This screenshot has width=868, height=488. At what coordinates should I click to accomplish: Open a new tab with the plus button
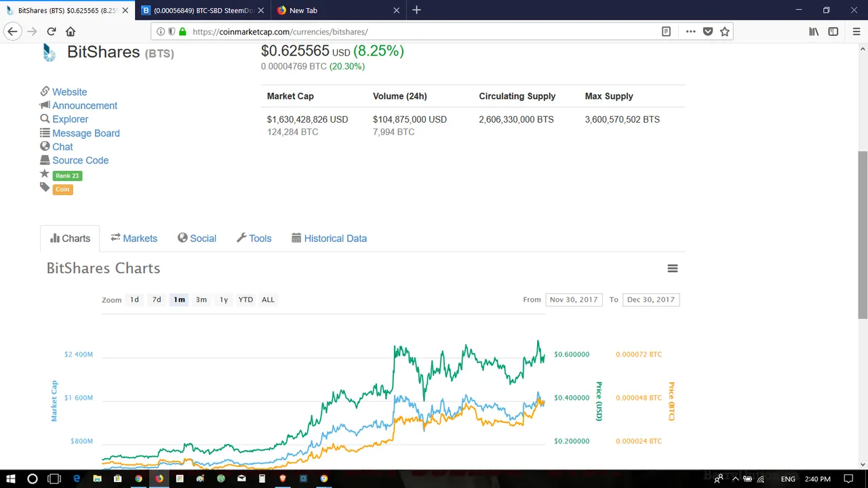[416, 10]
